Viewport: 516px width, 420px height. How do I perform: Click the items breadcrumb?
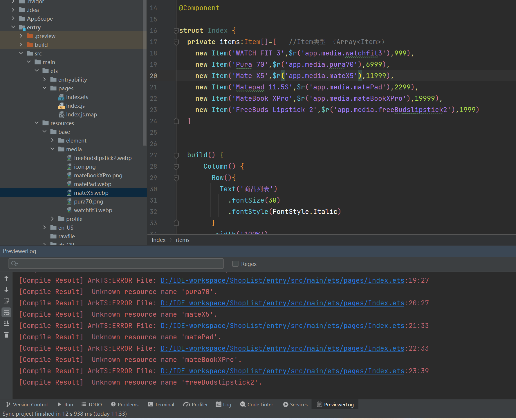click(183, 240)
